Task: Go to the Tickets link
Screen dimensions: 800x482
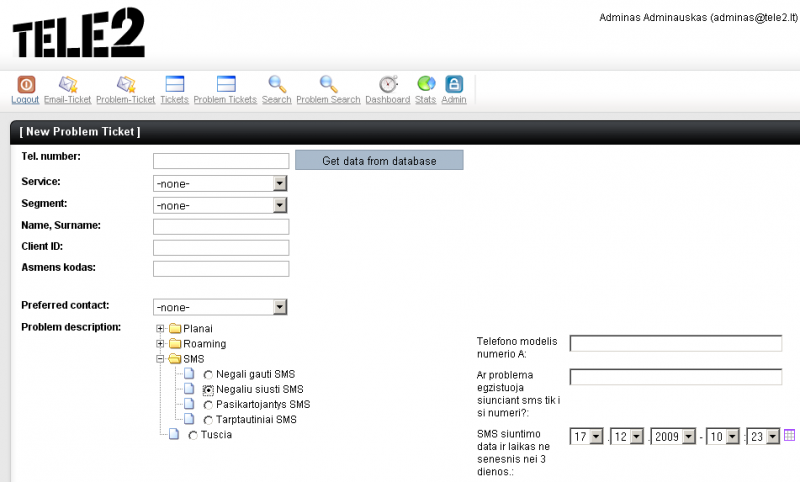Action: click(174, 99)
